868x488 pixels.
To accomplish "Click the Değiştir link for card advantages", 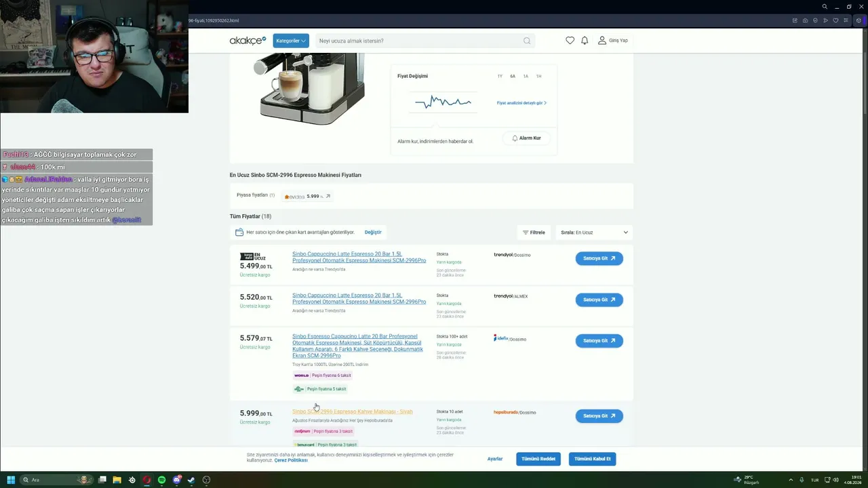I will (x=373, y=232).
